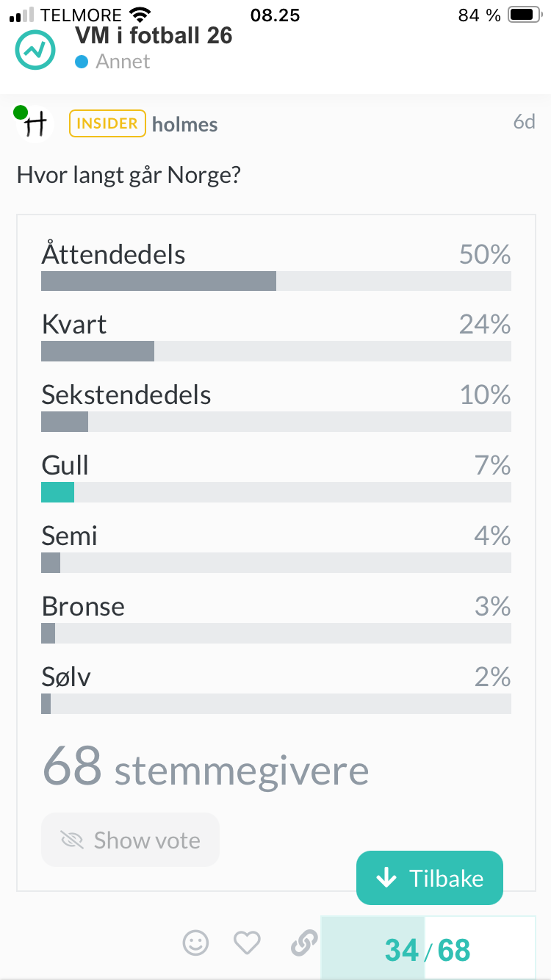Select the Sølv poll option
551x980 pixels.
pyautogui.click(x=276, y=689)
